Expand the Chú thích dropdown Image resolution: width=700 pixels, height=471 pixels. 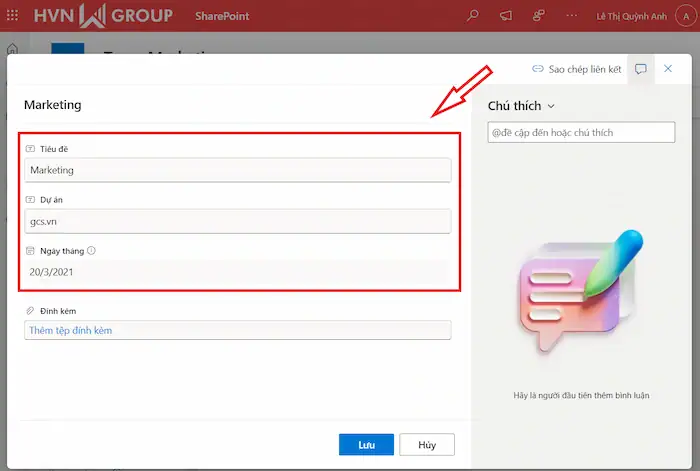(x=551, y=106)
